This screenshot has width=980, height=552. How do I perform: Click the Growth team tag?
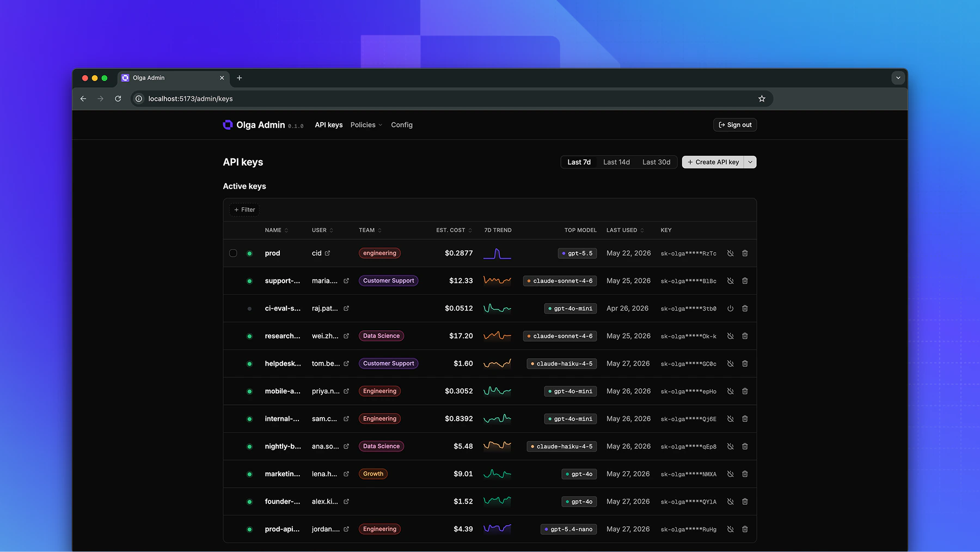(x=373, y=474)
